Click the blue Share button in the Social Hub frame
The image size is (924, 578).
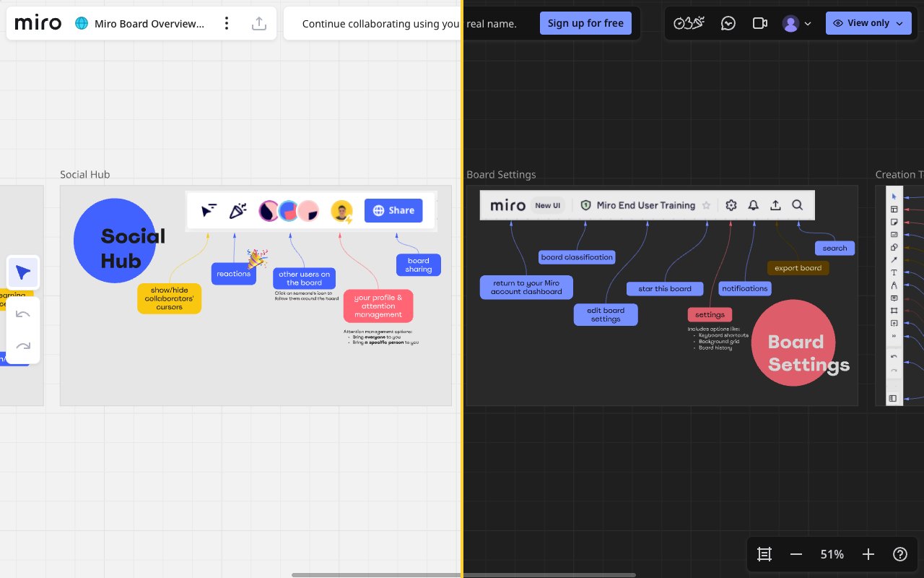coord(393,210)
